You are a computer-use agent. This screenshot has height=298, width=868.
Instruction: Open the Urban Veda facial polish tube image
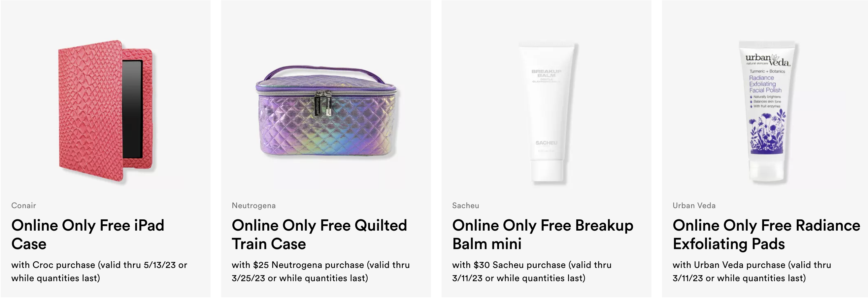[x=767, y=112]
